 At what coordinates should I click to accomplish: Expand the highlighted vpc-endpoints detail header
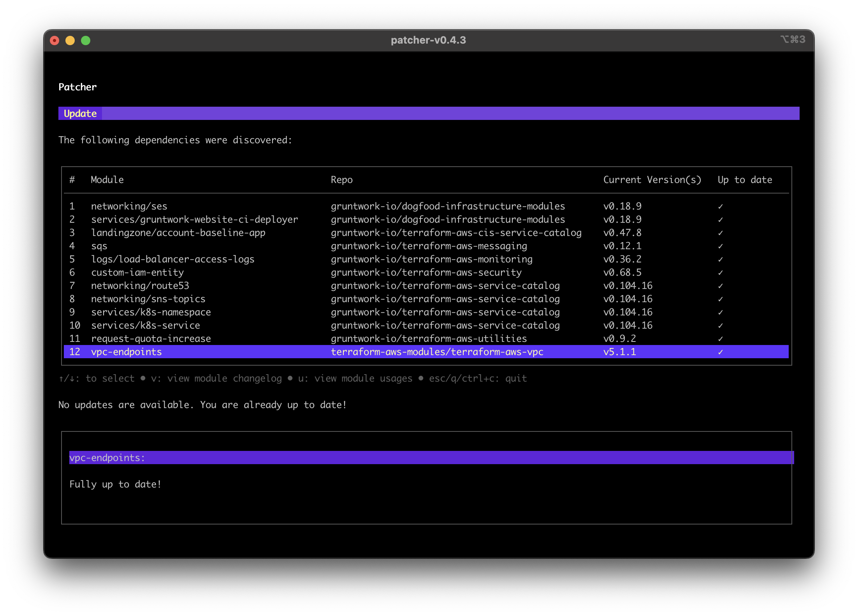point(107,458)
